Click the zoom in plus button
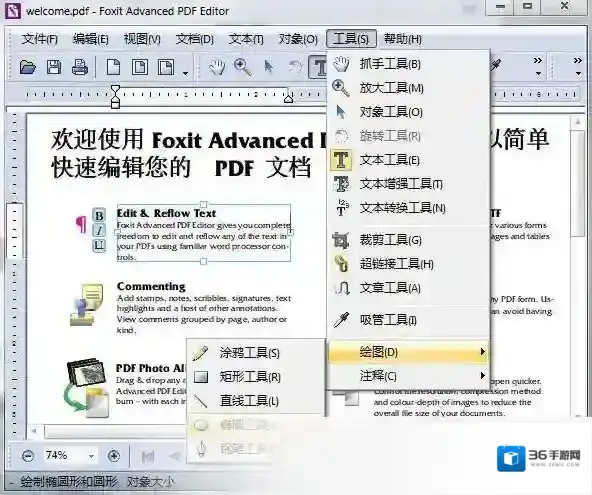The width and height of the screenshot is (592, 495). tap(114, 456)
